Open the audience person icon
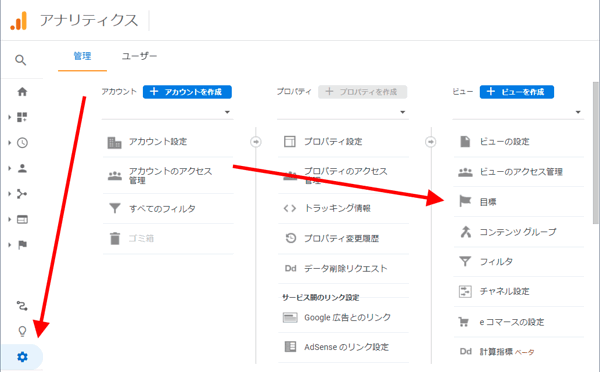 tap(22, 168)
